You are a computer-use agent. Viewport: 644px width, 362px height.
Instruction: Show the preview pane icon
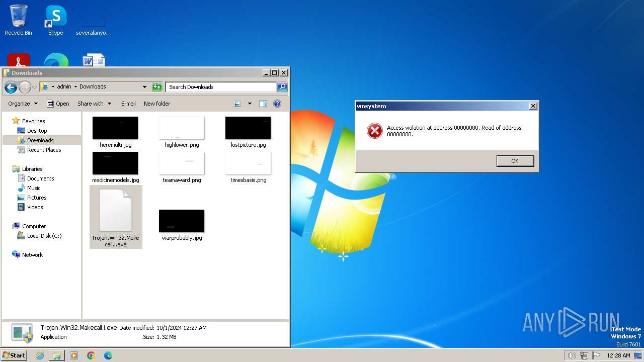tap(263, 104)
